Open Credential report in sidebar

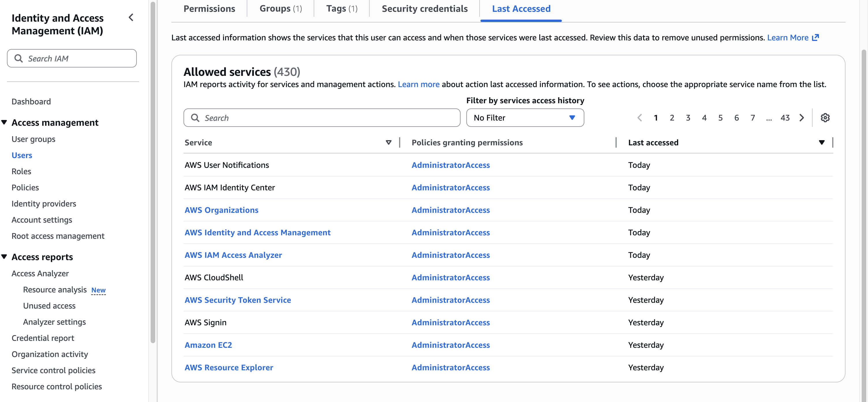(43, 338)
